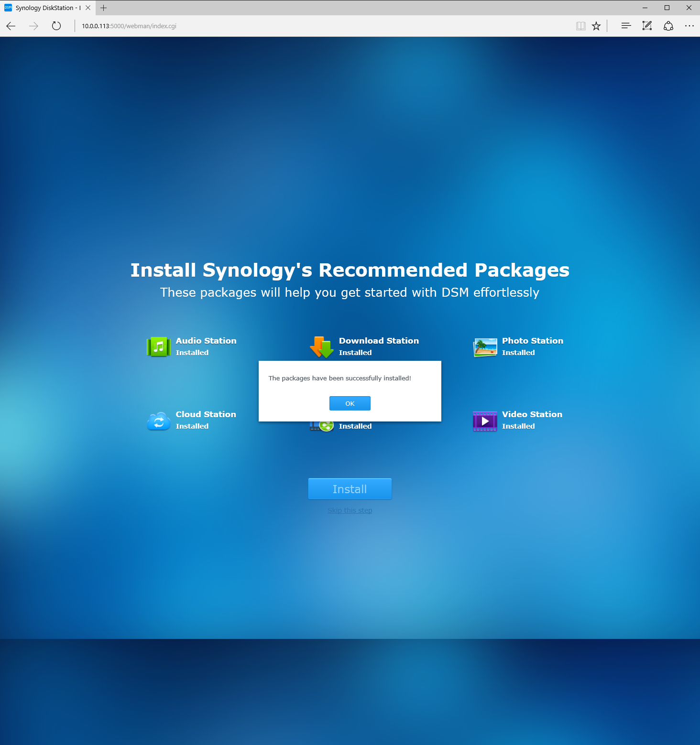Click the large Install button

[x=350, y=489]
